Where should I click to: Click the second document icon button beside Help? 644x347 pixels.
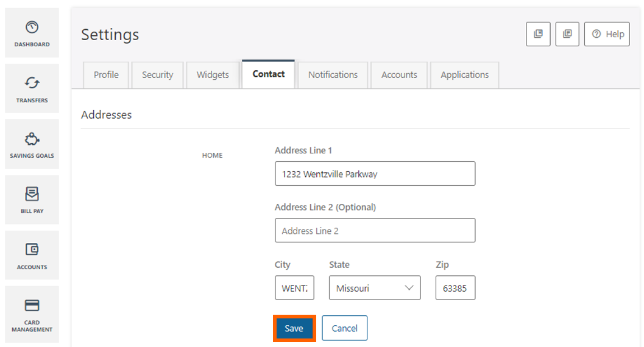click(567, 34)
